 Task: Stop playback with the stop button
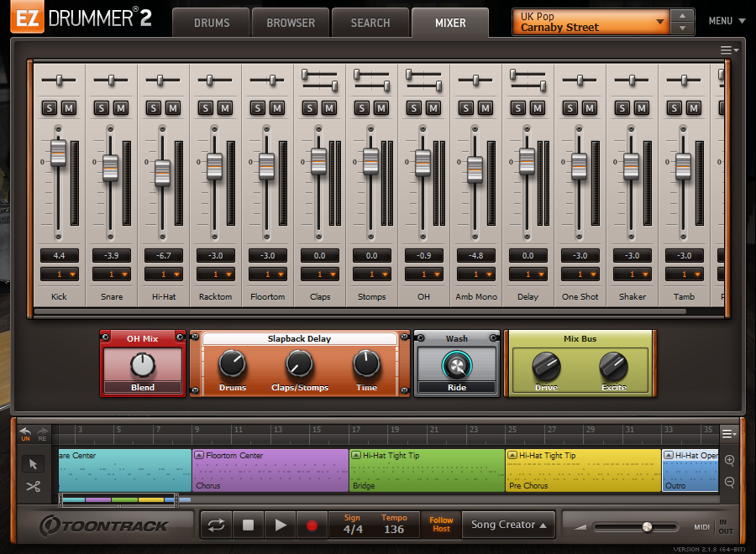pos(248,525)
